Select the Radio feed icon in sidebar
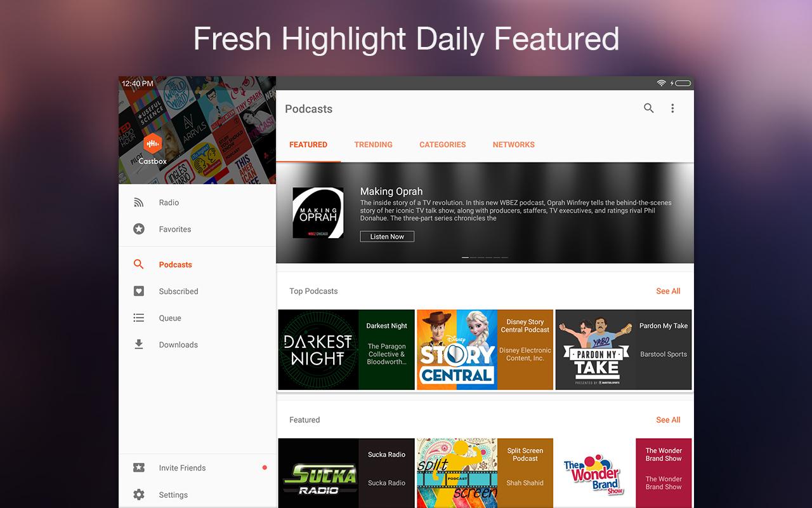 (x=139, y=203)
